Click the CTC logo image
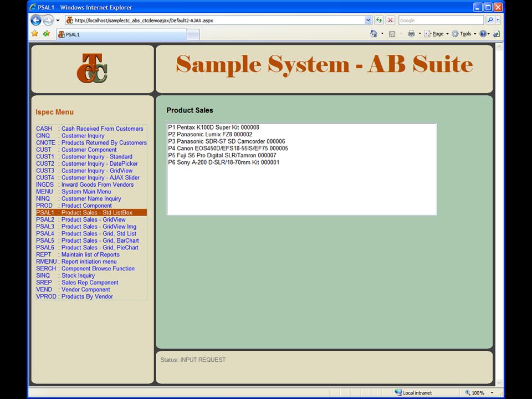The width and height of the screenshot is (532, 399). [x=93, y=68]
